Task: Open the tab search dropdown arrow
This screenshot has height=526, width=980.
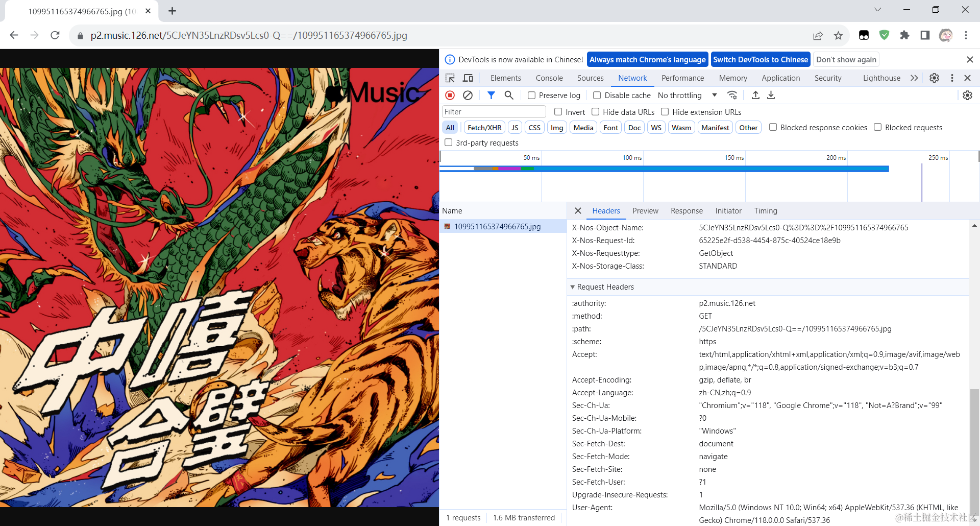Action: (877, 10)
